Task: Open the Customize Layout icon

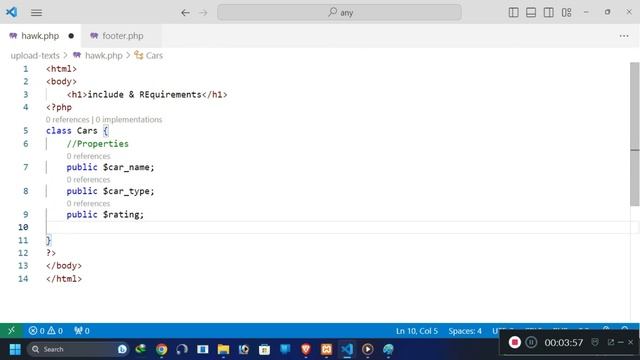Action: click(567, 12)
